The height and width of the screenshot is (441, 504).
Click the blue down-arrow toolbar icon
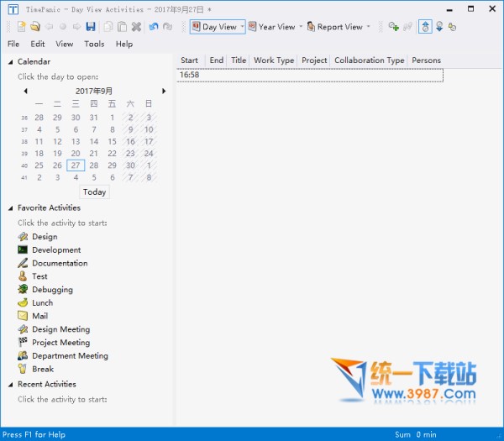pos(439,27)
